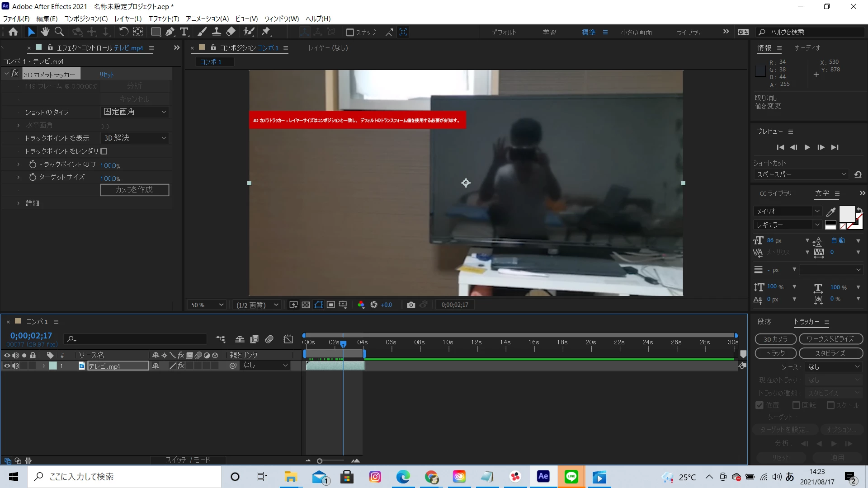Open the エフェクト(T) menu
The height and width of the screenshot is (488, 868).
tap(163, 19)
